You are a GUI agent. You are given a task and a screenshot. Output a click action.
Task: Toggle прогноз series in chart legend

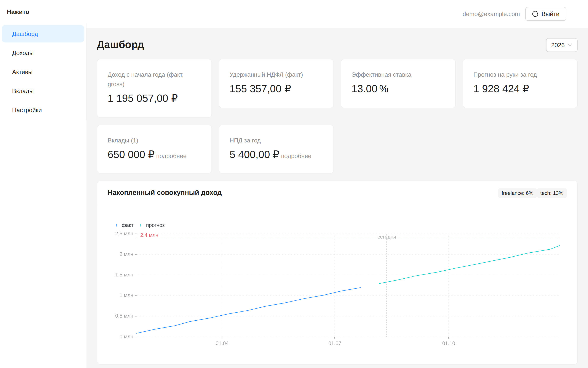click(153, 225)
